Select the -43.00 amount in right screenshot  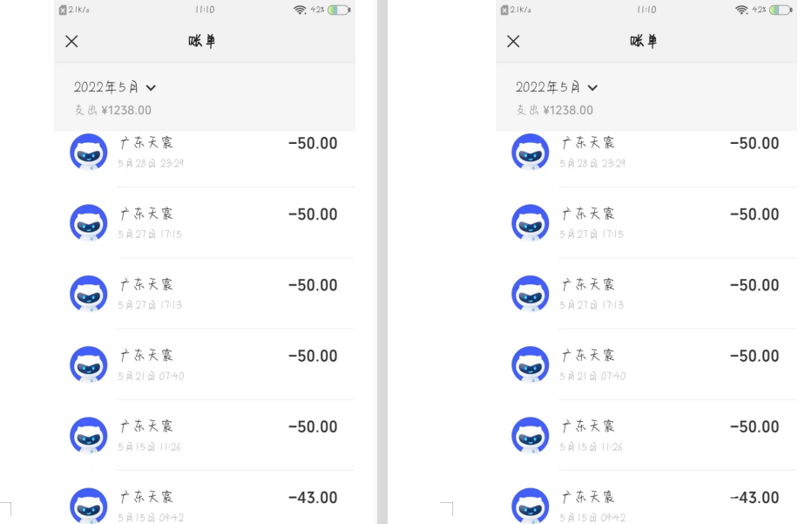tap(754, 498)
